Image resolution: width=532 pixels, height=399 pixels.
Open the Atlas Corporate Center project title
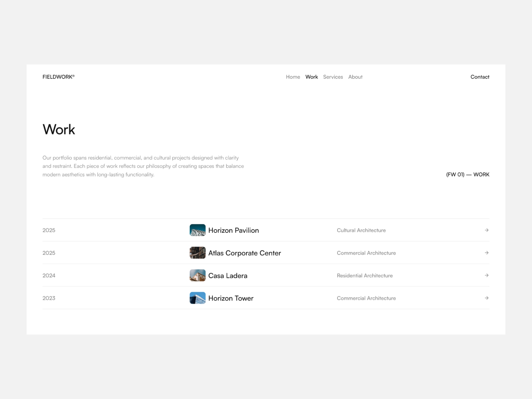(x=244, y=253)
